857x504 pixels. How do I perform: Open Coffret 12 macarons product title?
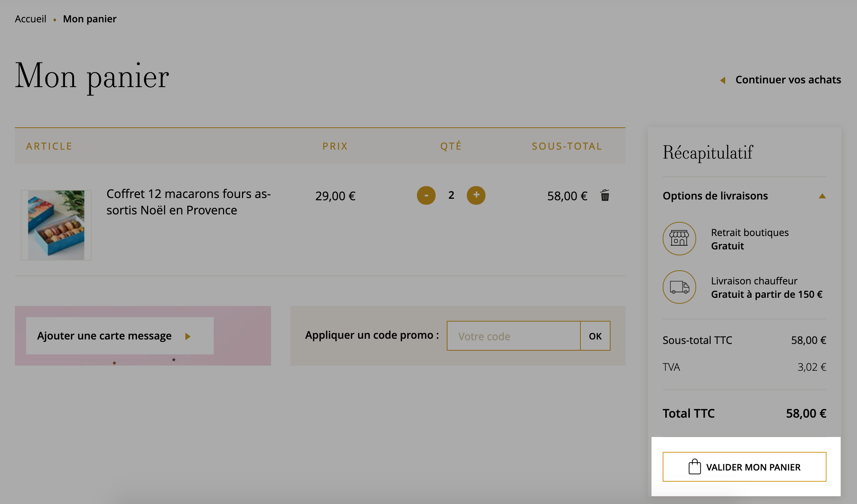(189, 202)
